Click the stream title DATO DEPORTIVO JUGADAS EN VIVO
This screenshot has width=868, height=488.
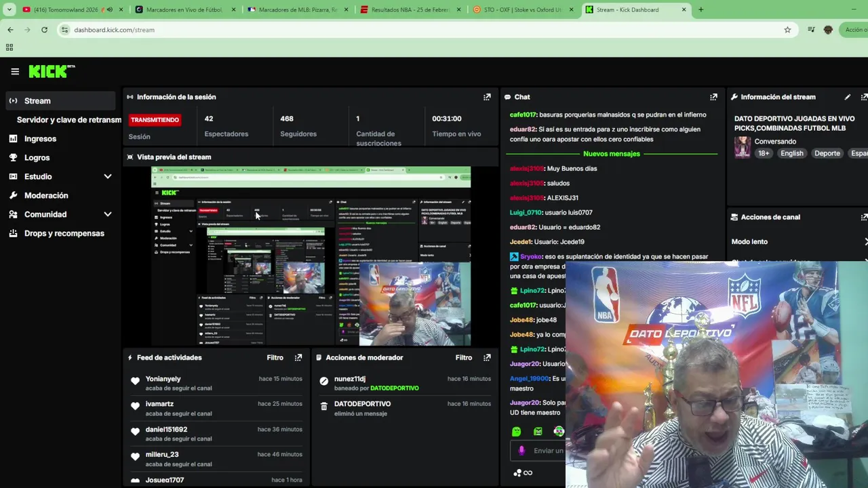[794, 123]
